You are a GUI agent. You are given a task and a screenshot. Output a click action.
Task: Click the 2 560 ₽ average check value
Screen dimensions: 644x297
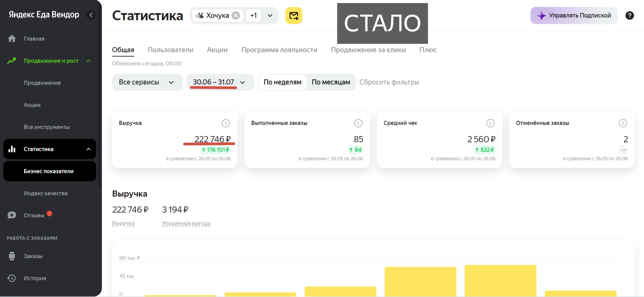click(x=481, y=139)
